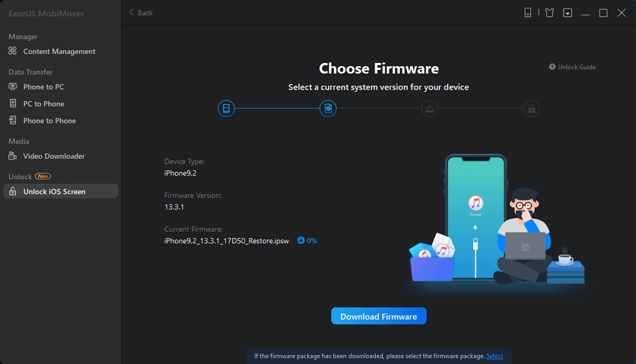
Task: Click the blue download arrow icon beside 0%
Action: [301, 240]
